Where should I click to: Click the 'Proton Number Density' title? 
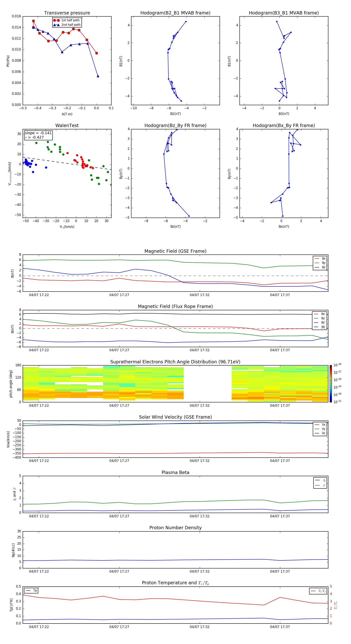tap(175, 528)
